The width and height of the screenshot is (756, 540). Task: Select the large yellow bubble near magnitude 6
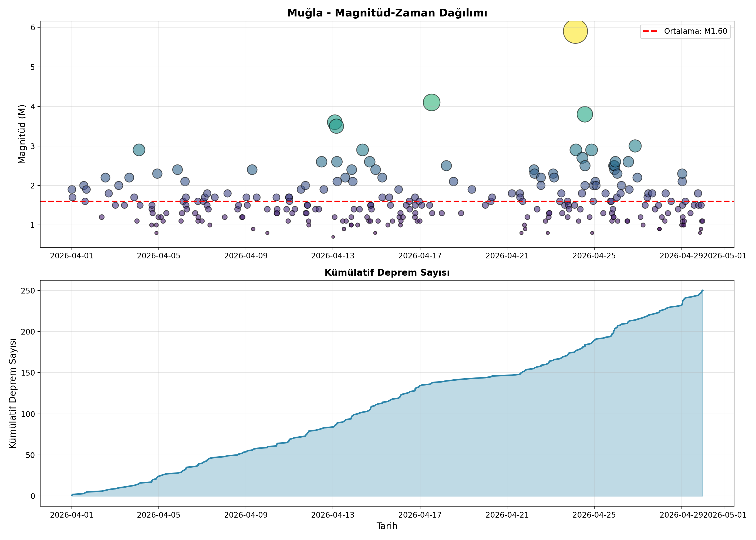click(575, 31)
